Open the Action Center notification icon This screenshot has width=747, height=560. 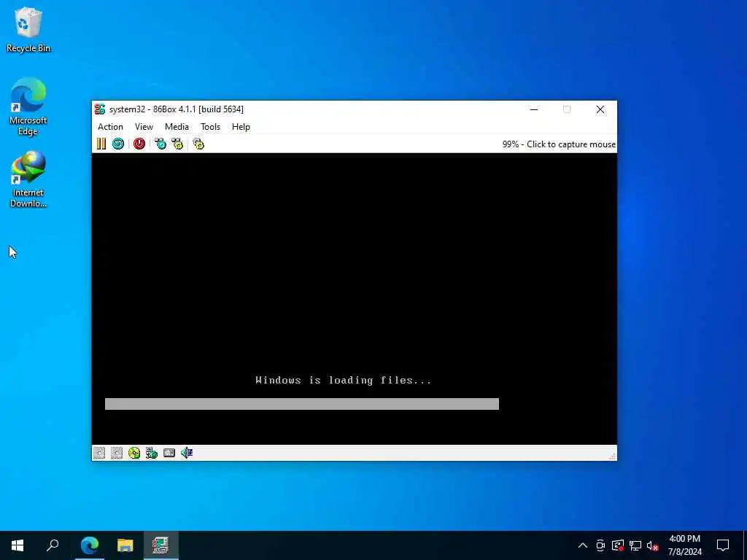pos(723,545)
